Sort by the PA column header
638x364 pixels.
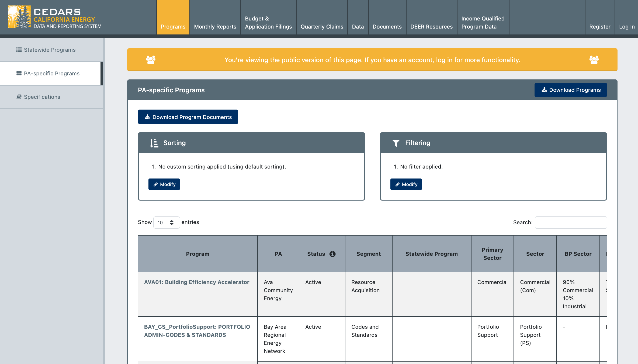(278, 254)
